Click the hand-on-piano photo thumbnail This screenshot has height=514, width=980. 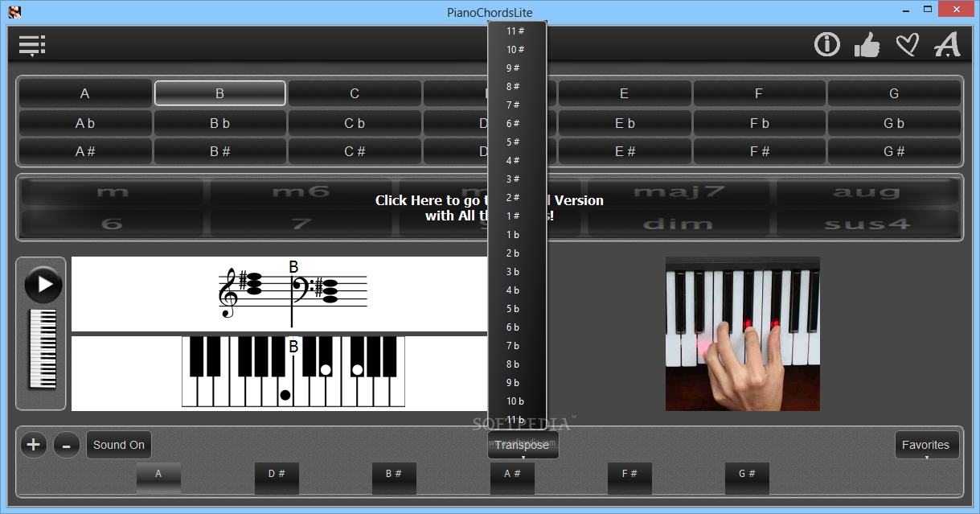pos(743,334)
